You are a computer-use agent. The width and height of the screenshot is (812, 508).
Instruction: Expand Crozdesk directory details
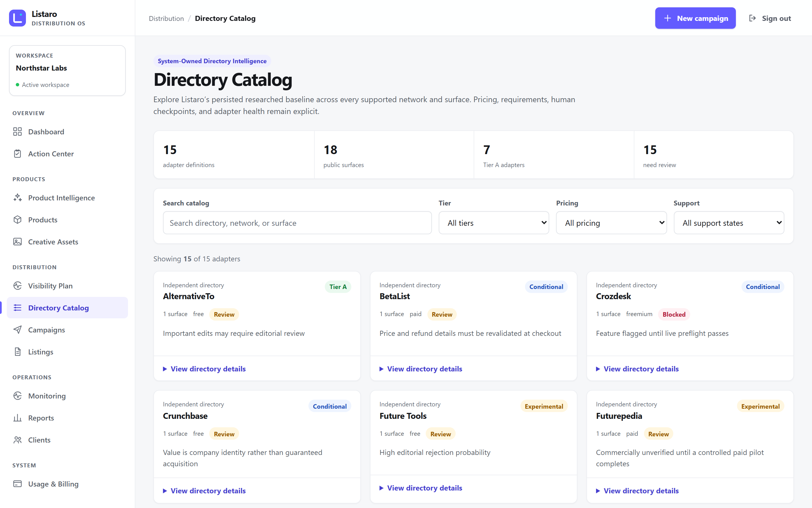tap(637, 369)
